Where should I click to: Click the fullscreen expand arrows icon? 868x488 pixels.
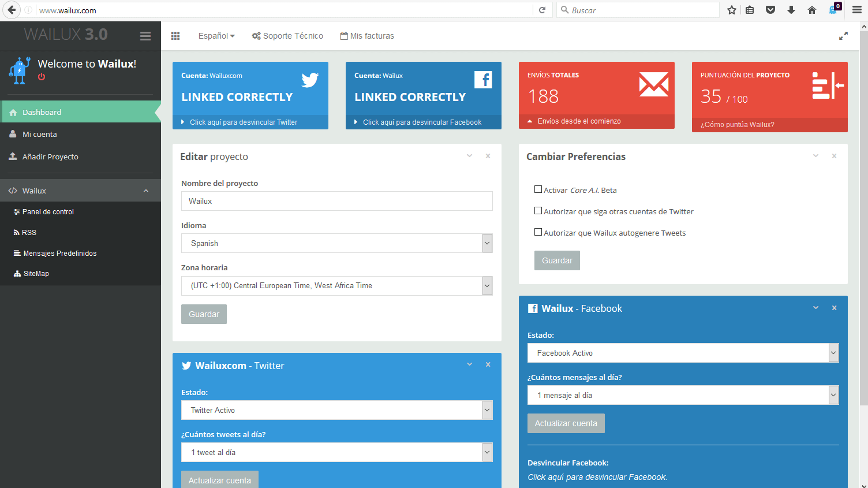(x=843, y=36)
